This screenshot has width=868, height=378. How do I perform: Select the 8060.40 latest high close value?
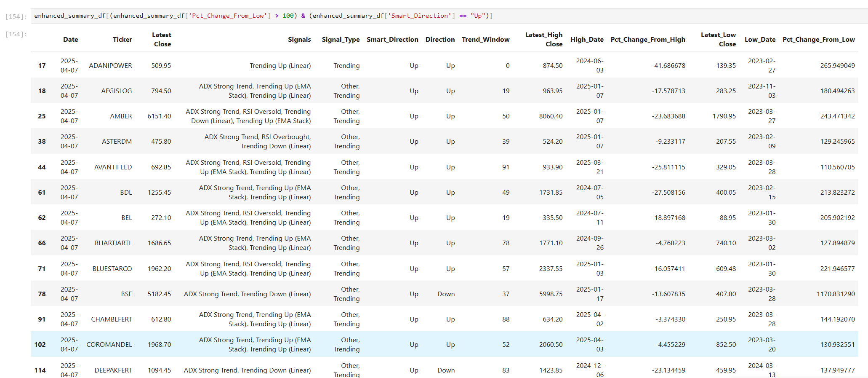point(551,116)
